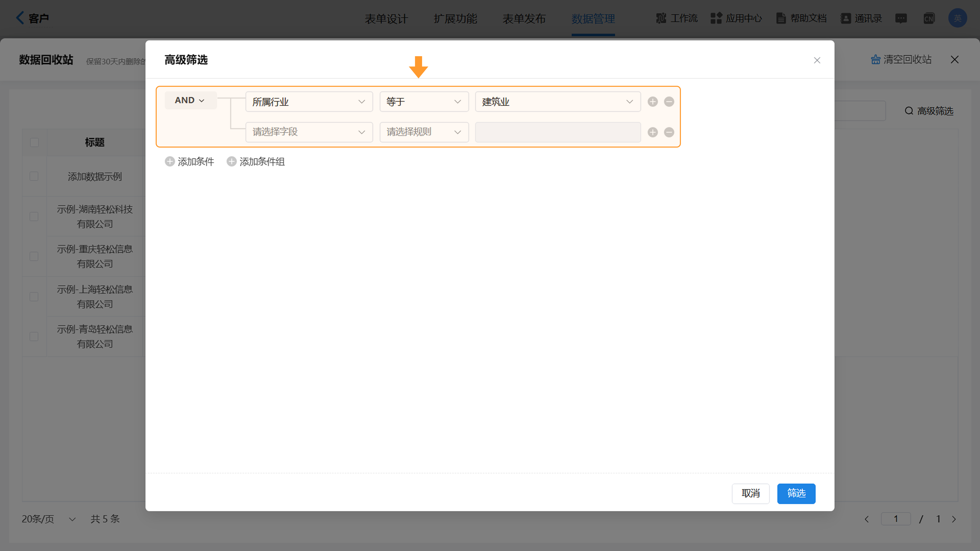Viewport: 980px width, 551px height.
Task: Open the chat message bubble icon
Action: [x=901, y=18]
